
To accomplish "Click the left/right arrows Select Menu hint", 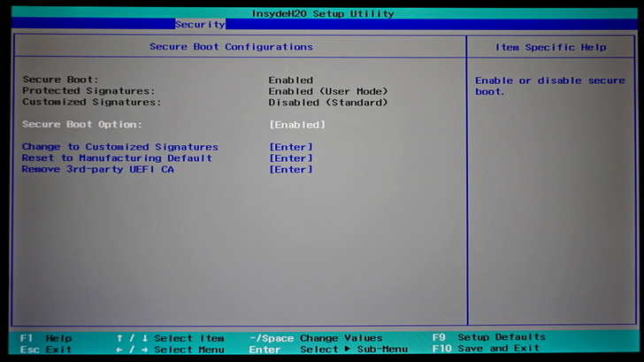I will 170,350.
